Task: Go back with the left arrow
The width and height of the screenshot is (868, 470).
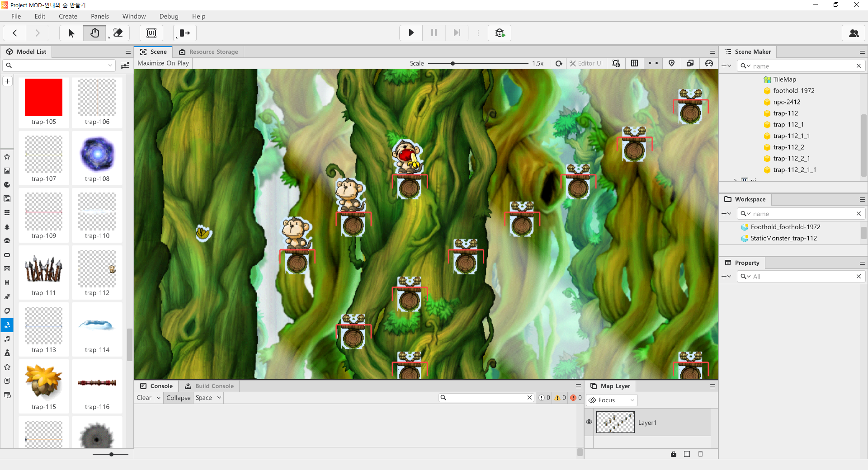Action: pos(15,33)
